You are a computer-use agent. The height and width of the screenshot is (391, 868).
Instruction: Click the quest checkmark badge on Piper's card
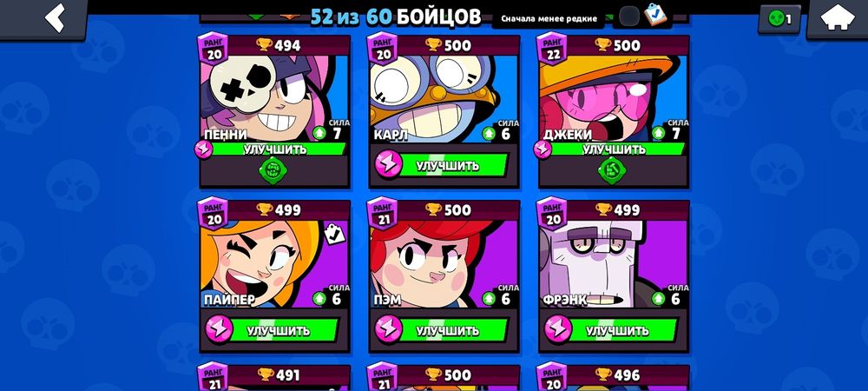[x=334, y=234]
